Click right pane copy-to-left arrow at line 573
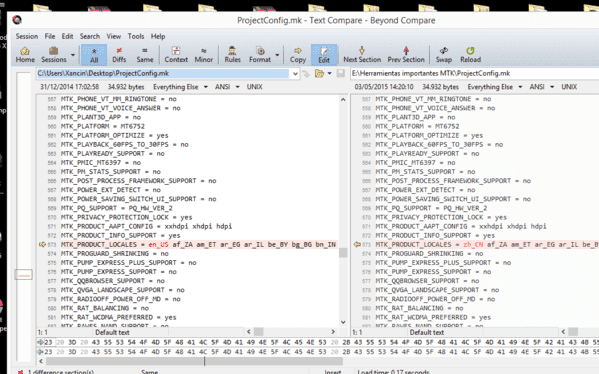 coord(357,244)
